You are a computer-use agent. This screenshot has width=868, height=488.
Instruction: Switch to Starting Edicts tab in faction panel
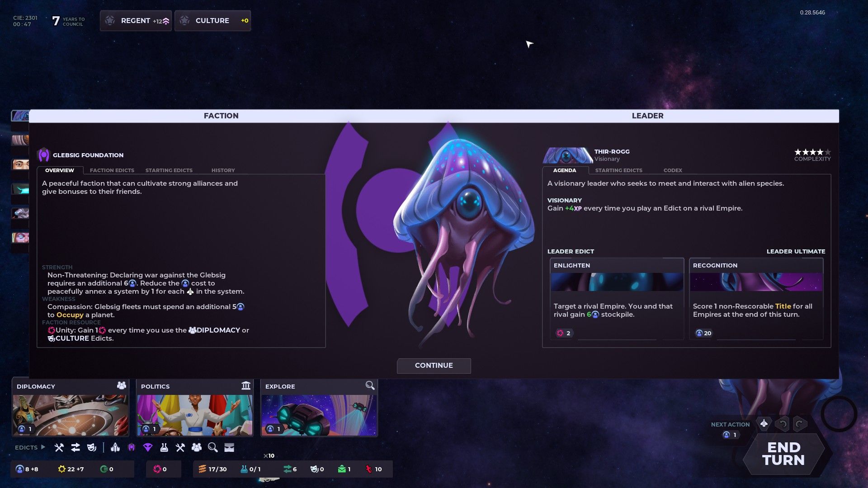169,170
